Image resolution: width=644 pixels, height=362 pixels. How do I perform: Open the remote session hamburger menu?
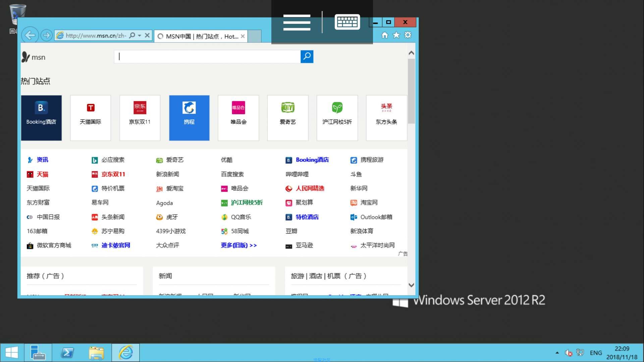[x=297, y=22]
